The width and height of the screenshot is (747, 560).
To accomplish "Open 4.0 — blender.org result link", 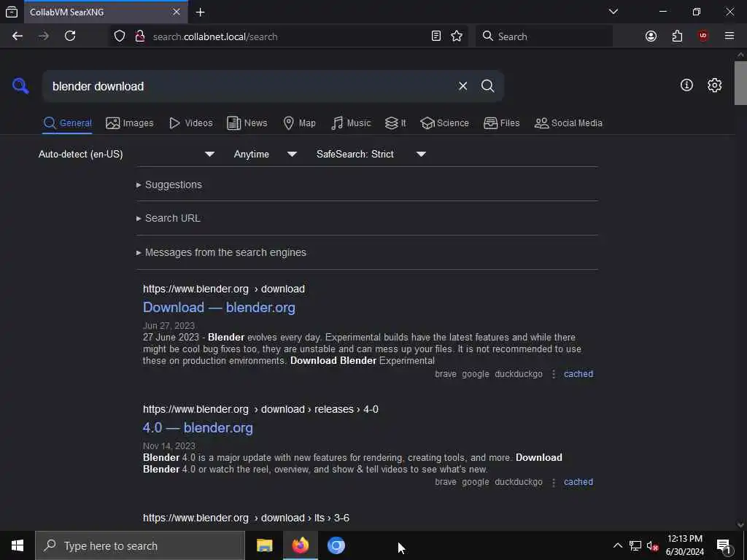I will coord(198,428).
